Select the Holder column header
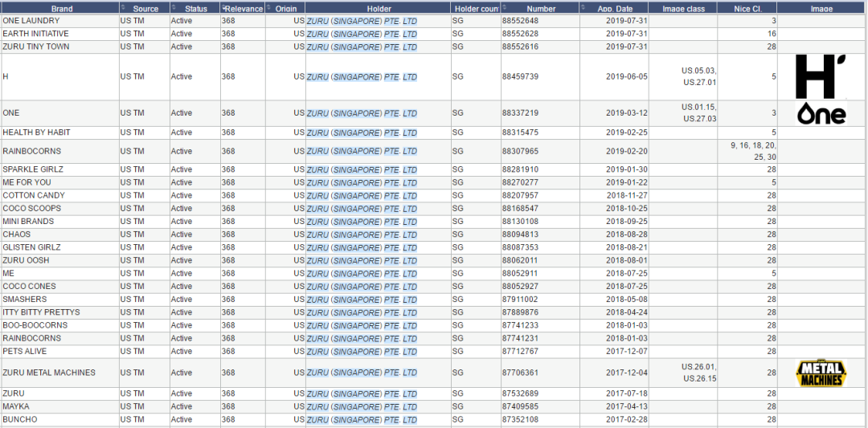Screen dimensions: 868x428 379,8
